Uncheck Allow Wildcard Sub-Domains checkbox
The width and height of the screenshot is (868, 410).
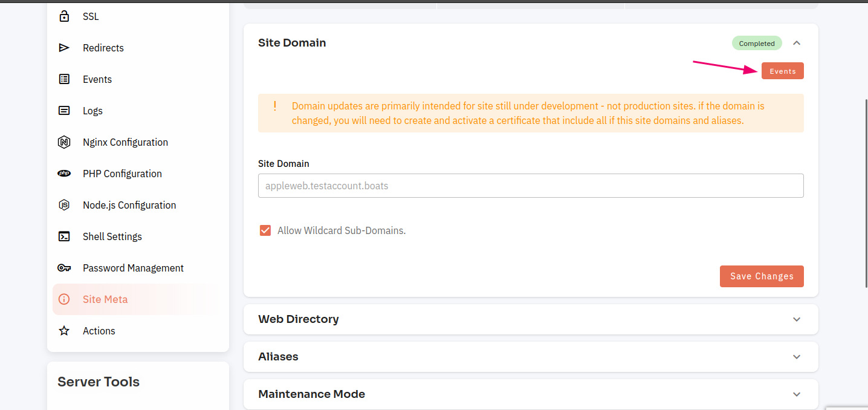(x=265, y=230)
